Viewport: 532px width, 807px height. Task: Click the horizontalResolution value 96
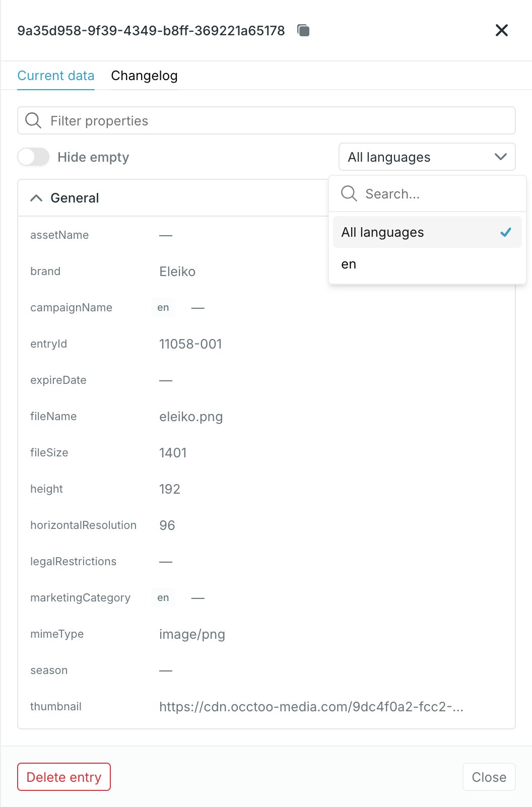pyautogui.click(x=167, y=525)
